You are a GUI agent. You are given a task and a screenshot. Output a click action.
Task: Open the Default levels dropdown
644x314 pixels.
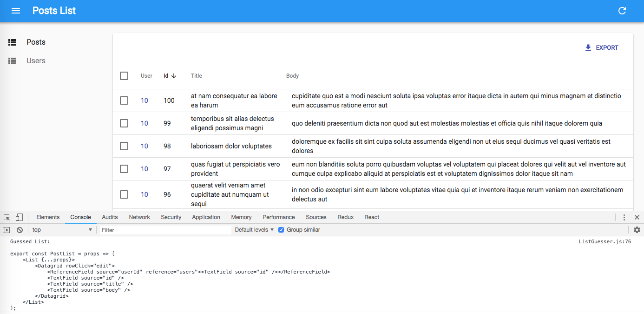[x=254, y=230]
